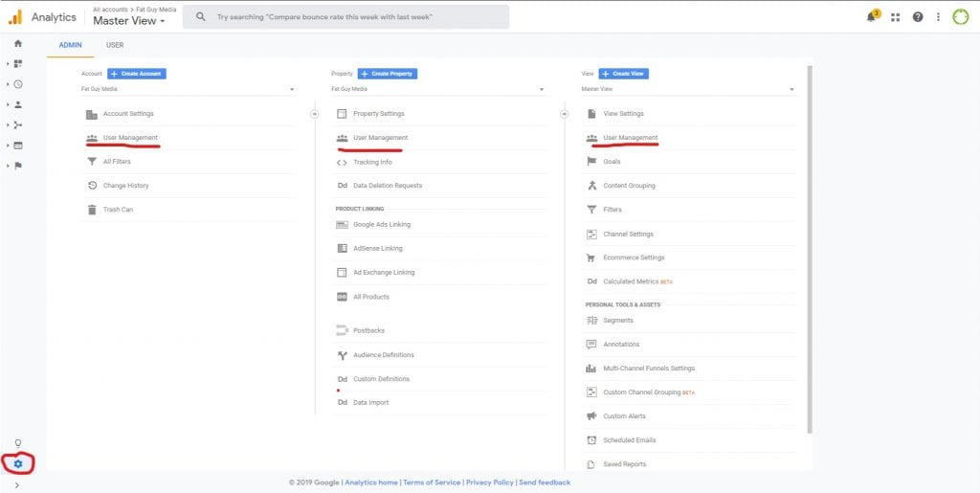Open the Analytics home footer link
The height and width of the screenshot is (493, 980).
(x=371, y=482)
